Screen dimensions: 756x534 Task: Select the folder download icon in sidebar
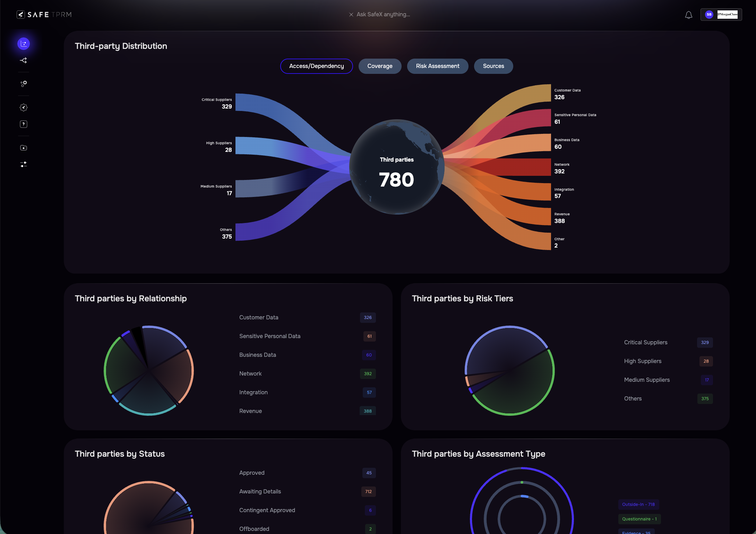(x=24, y=147)
